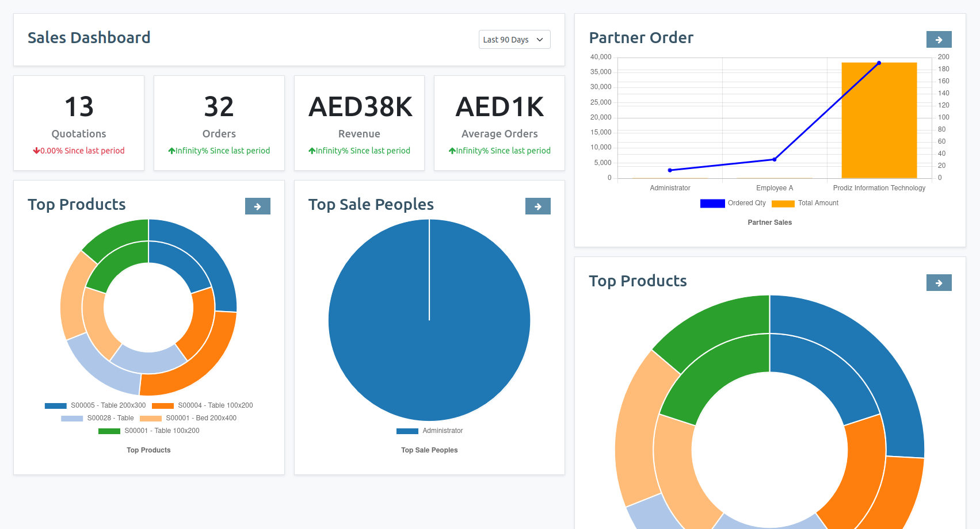This screenshot has width=980, height=529.
Task: Click Infinity% Since last period under Average Orders
Action: click(499, 151)
